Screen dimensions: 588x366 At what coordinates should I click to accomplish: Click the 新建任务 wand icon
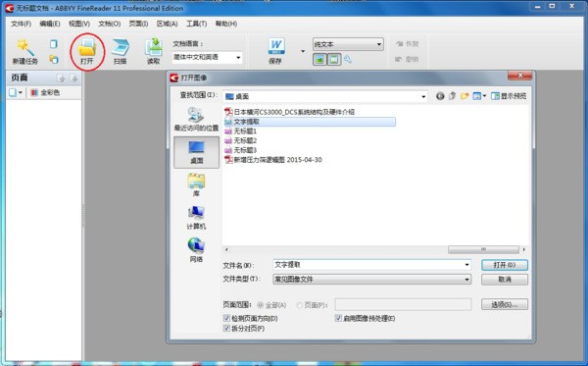(24, 47)
